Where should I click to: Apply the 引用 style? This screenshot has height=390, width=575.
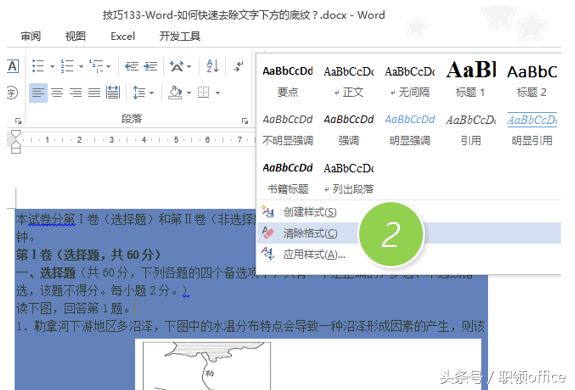click(x=471, y=129)
